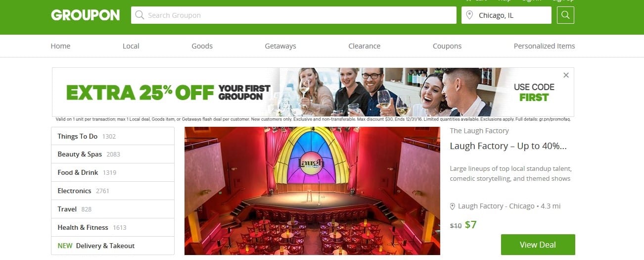644x260 pixels.
Task: Click the pin icon next to Laugh Factory location
Action: pyautogui.click(x=452, y=206)
